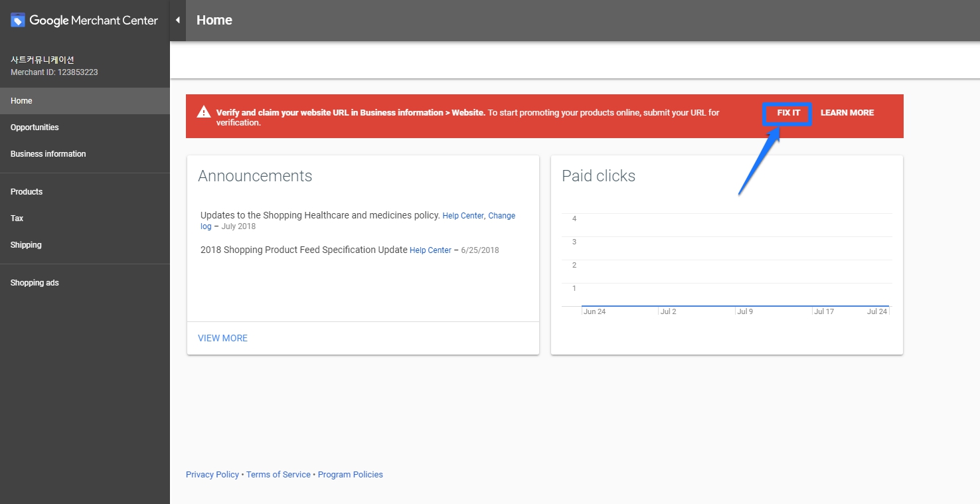980x504 pixels.
Task: Open Opportunities in the sidebar
Action: pyautogui.click(x=85, y=127)
